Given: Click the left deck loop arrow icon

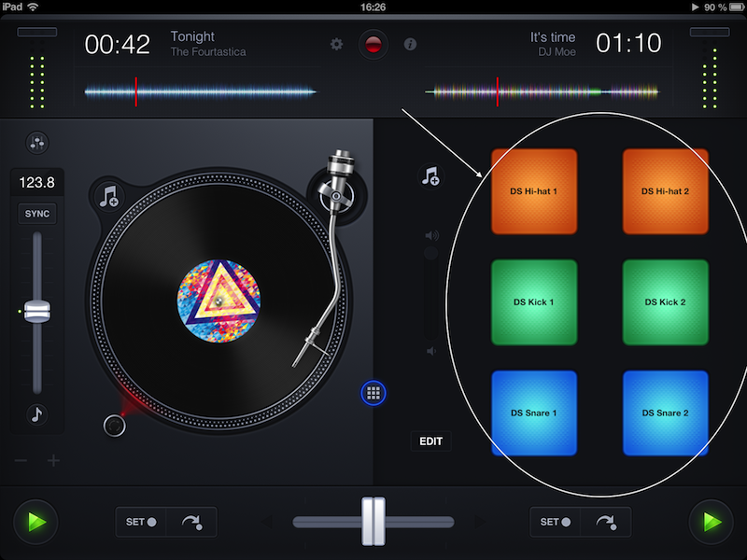Looking at the screenshot, I should coord(191,522).
